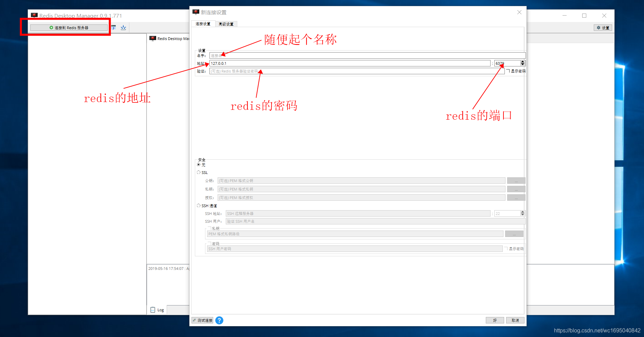The height and width of the screenshot is (337, 644).
Task: Select the SSL security radio button
Action: click(x=199, y=172)
